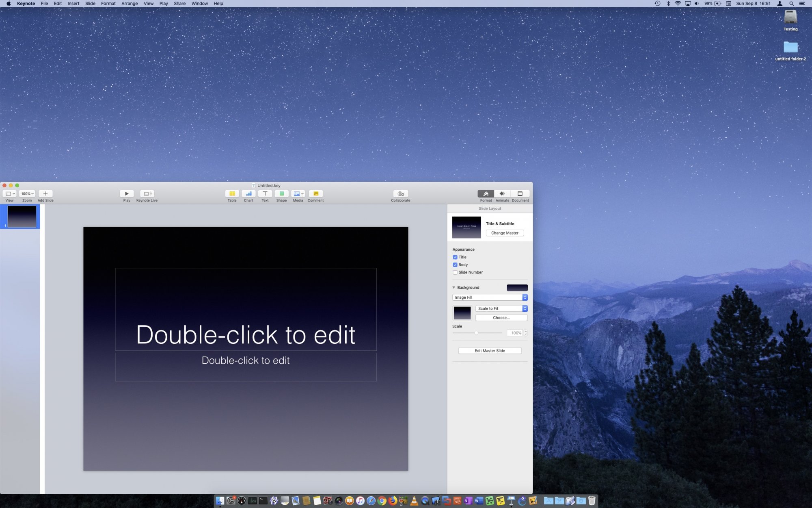Viewport: 812px width, 508px height.
Task: Click the Shape toolbar icon
Action: click(281, 194)
